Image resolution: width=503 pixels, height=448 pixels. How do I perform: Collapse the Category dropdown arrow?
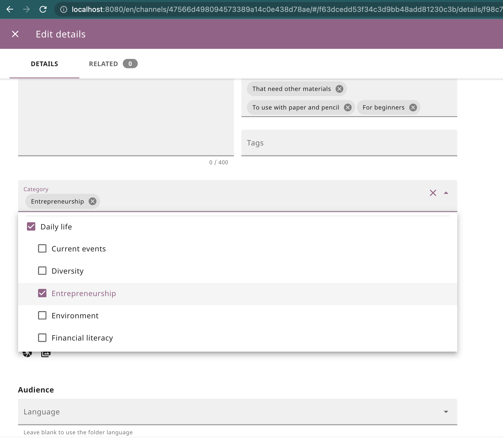tap(446, 193)
